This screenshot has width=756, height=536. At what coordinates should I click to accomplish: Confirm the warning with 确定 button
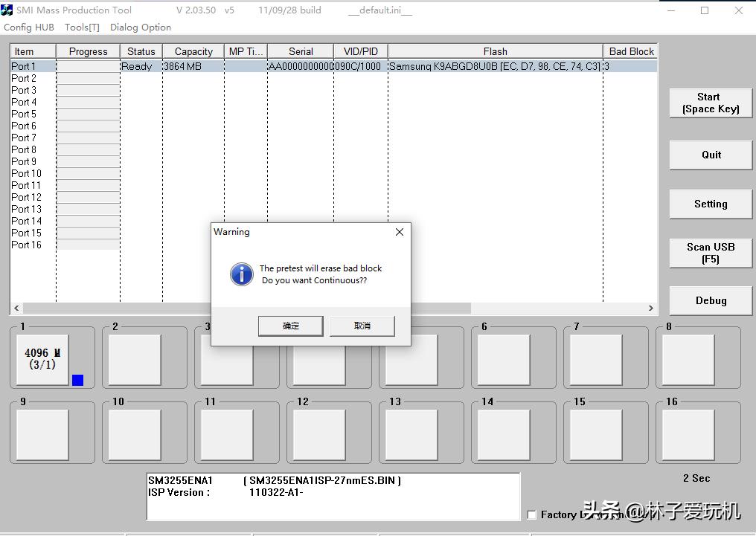291,326
